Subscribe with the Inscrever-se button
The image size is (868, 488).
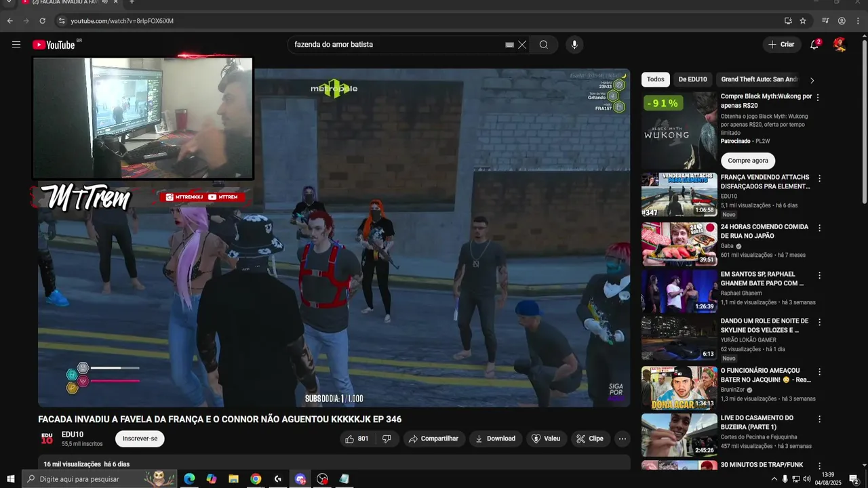click(140, 439)
